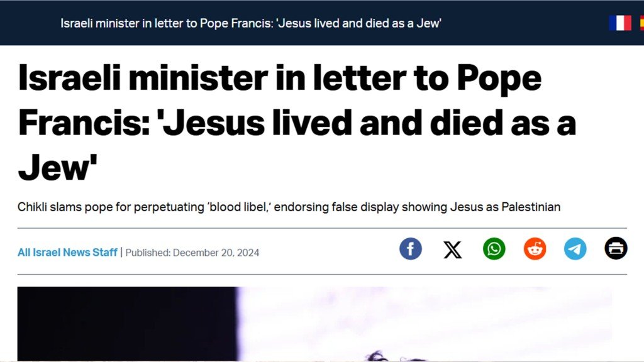Click the horizontal rule under the subheadline
This screenshot has height=362, width=644.
[x=322, y=226]
